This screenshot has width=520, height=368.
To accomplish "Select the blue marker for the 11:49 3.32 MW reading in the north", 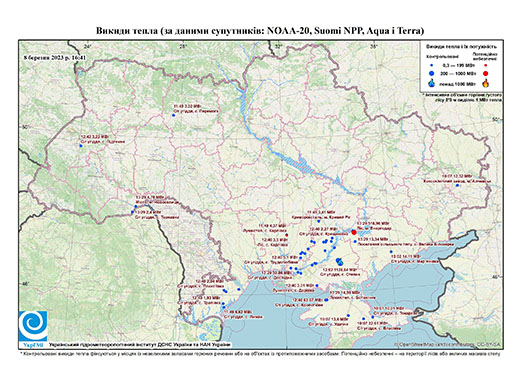I will point(173,115).
